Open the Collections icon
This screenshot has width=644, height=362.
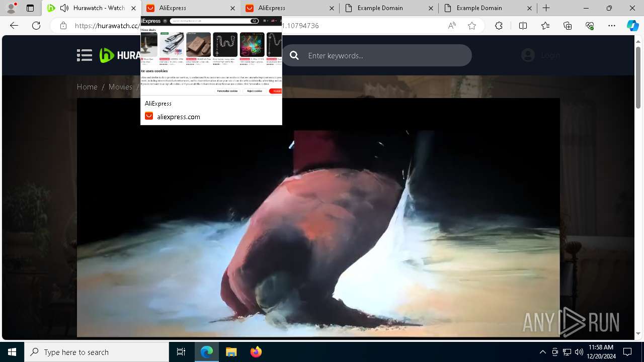tap(568, 26)
